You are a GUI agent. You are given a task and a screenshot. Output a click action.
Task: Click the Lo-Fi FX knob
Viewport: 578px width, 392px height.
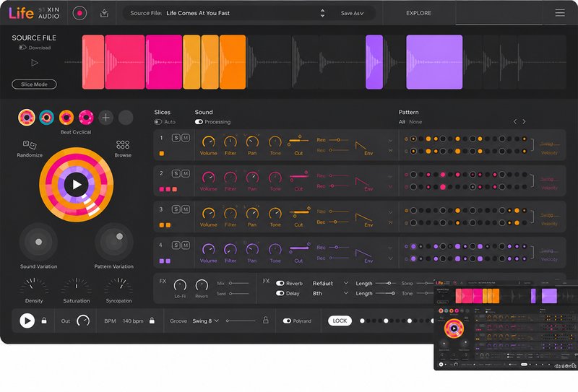(x=180, y=285)
